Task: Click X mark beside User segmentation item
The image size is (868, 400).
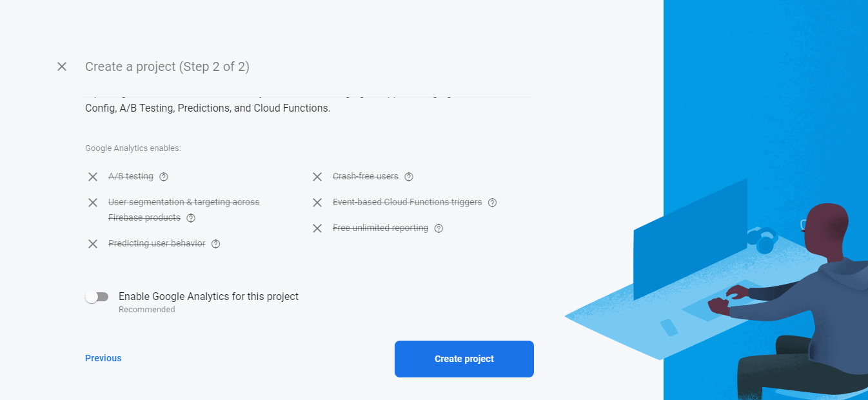Action: coord(93,203)
